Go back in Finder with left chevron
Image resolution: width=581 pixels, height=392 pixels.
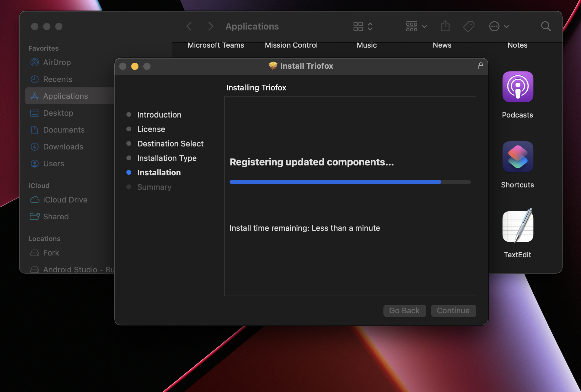(189, 26)
